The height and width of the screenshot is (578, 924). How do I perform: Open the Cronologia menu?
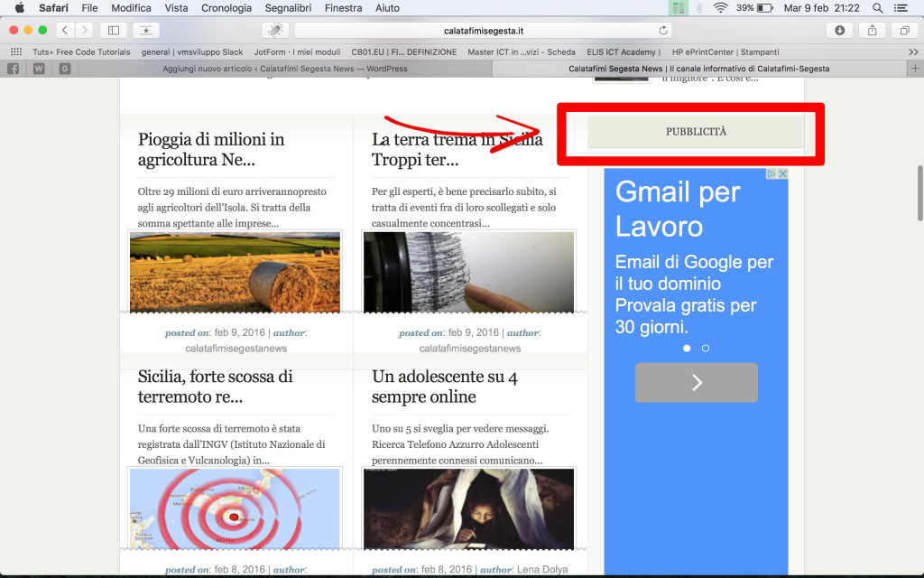click(226, 7)
